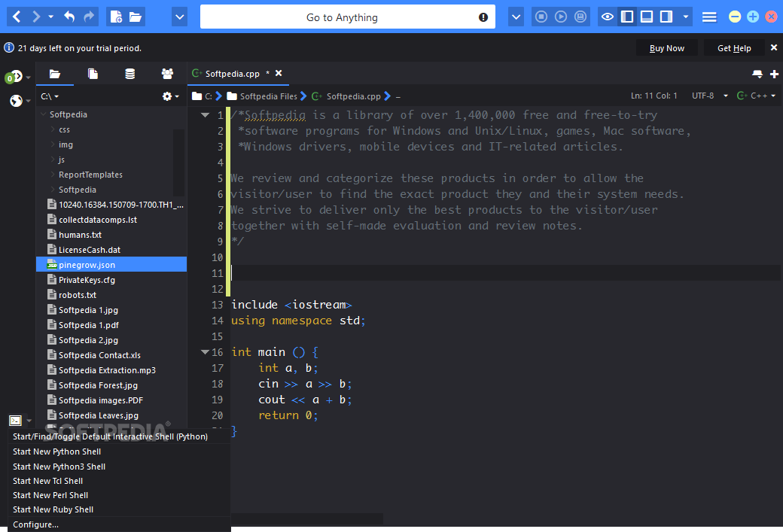The image size is (783, 532).
Task: Choose Start New Perl Shell
Action: tap(120, 495)
